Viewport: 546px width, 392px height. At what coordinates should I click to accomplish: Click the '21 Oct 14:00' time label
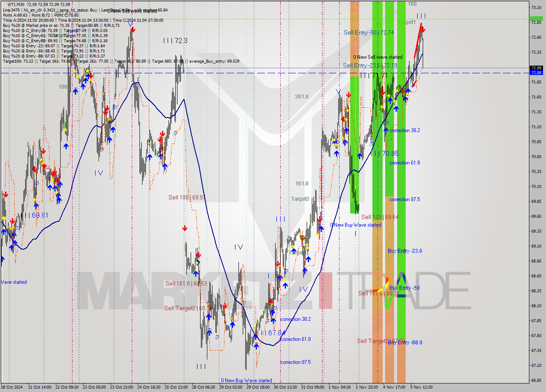(40, 387)
